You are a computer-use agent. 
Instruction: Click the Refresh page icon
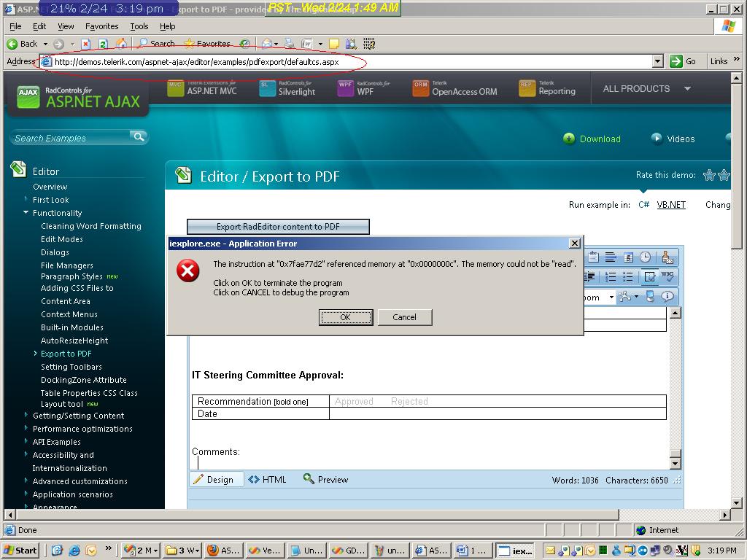[x=104, y=44]
